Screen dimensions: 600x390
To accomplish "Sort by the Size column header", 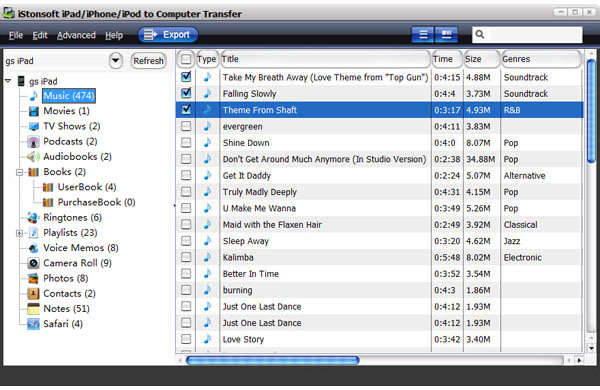I will pyautogui.click(x=482, y=59).
